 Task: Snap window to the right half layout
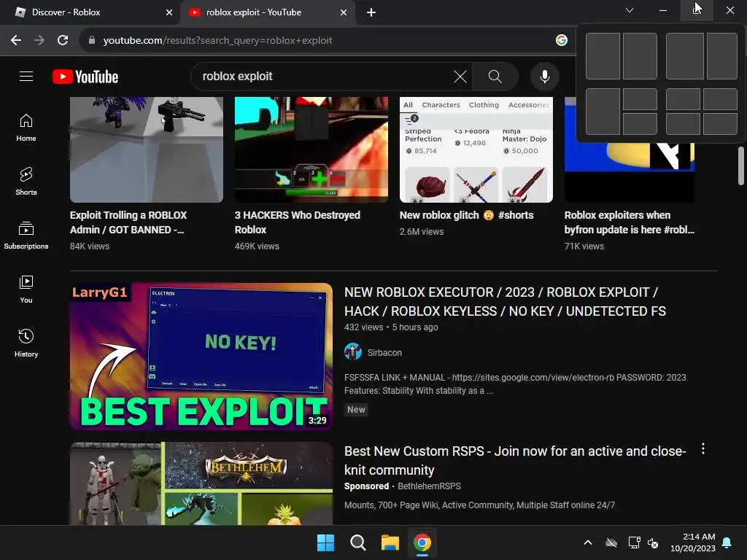click(x=640, y=56)
